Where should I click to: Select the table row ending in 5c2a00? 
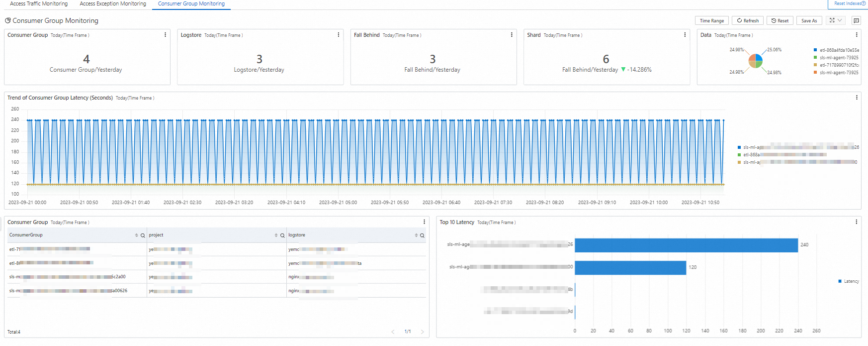pyautogui.click(x=217, y=277)
